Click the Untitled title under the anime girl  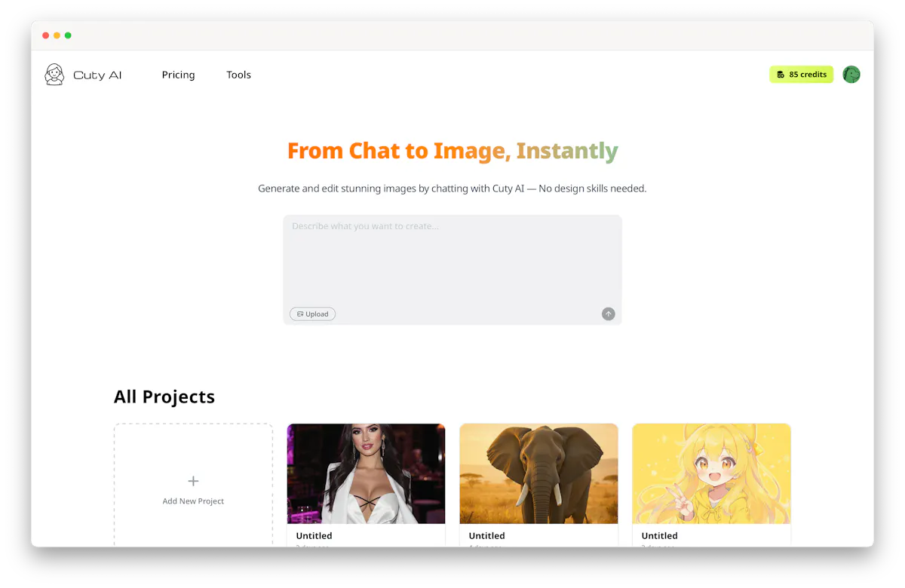coord(659,536)
